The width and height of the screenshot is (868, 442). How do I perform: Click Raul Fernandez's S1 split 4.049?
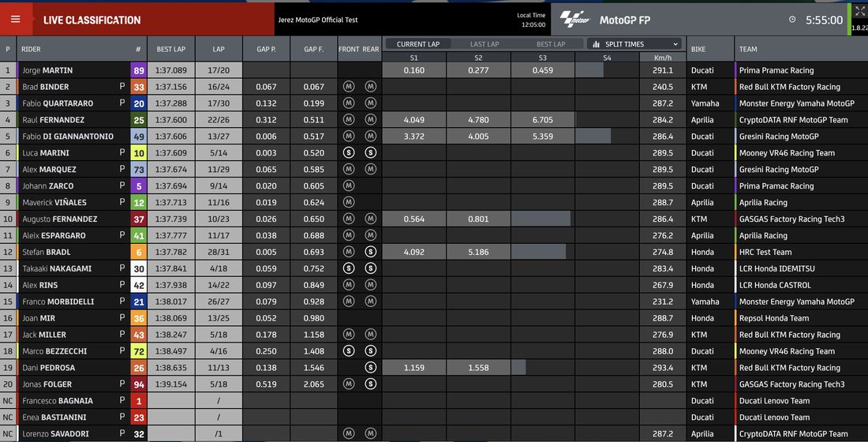click(414, 120)
